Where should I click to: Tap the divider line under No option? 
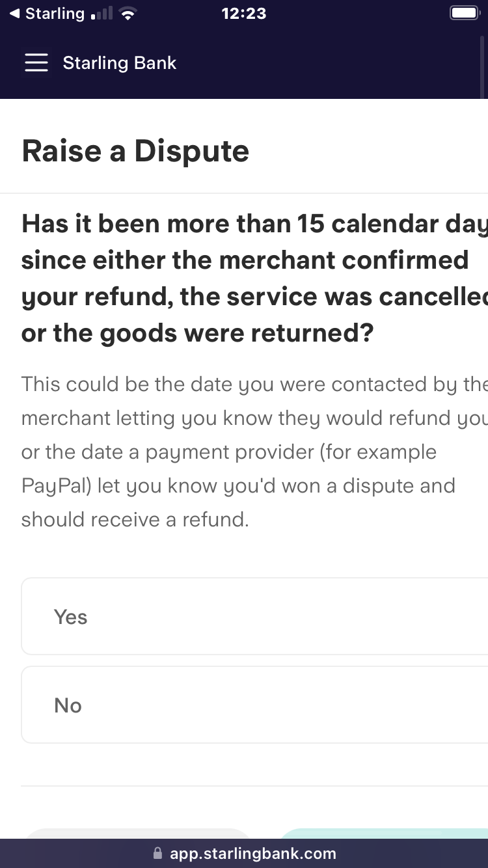pos(254,786)
